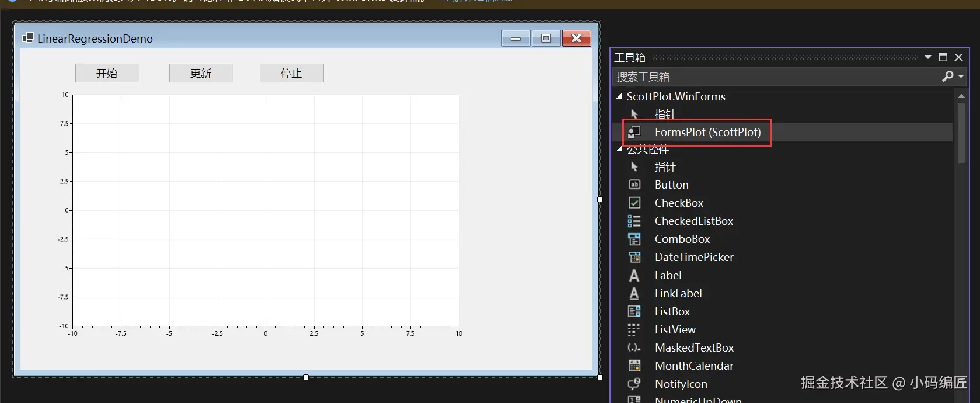The height and width of the screenshot is (403, 980).
Task: Select the FormsPlot (ScottPlot) toolbox item
Action: pyautogui.click(x=782, y=132)
